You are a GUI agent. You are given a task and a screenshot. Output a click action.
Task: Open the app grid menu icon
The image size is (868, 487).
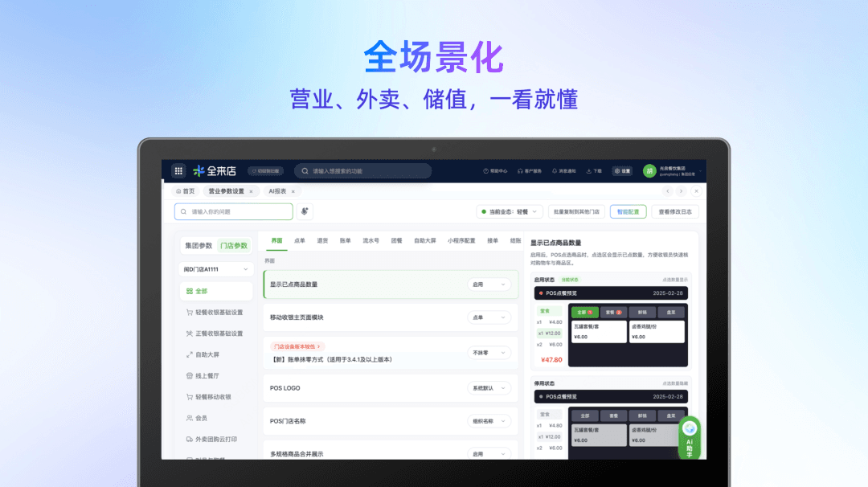178,171
